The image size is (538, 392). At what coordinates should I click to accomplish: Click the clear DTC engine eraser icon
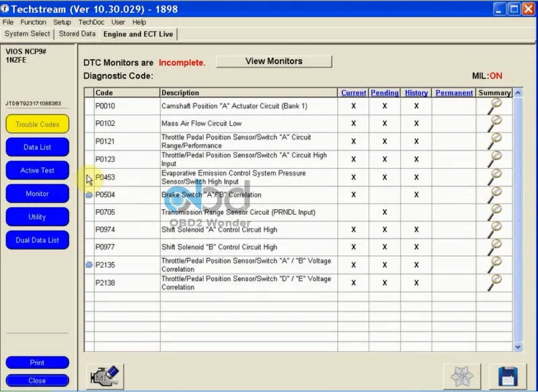105,377
